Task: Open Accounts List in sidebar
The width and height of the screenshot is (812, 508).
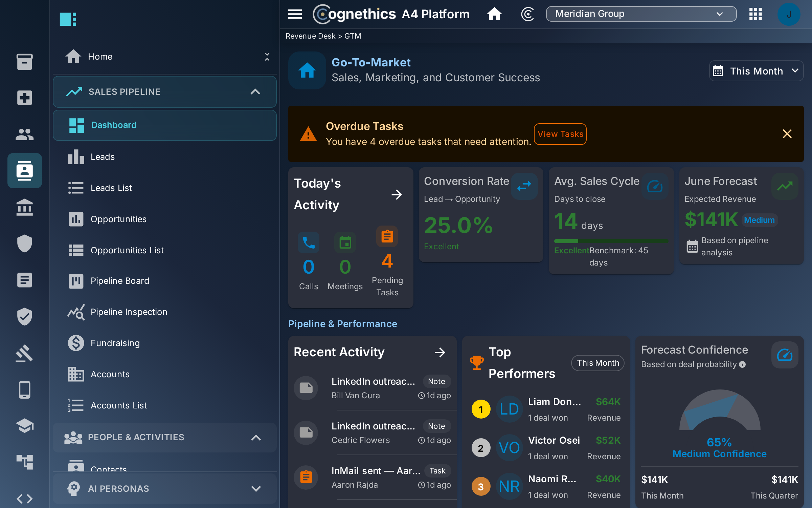Action: click(x=165, y=405)
